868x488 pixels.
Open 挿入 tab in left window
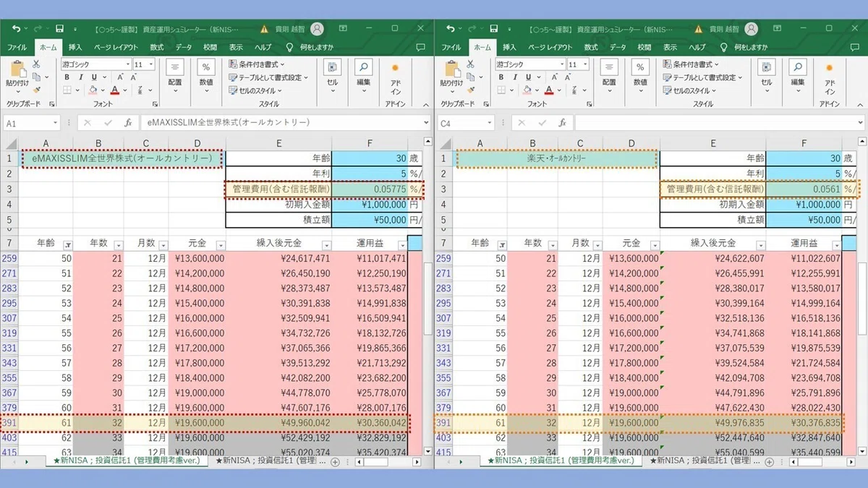tap(75, 47)
